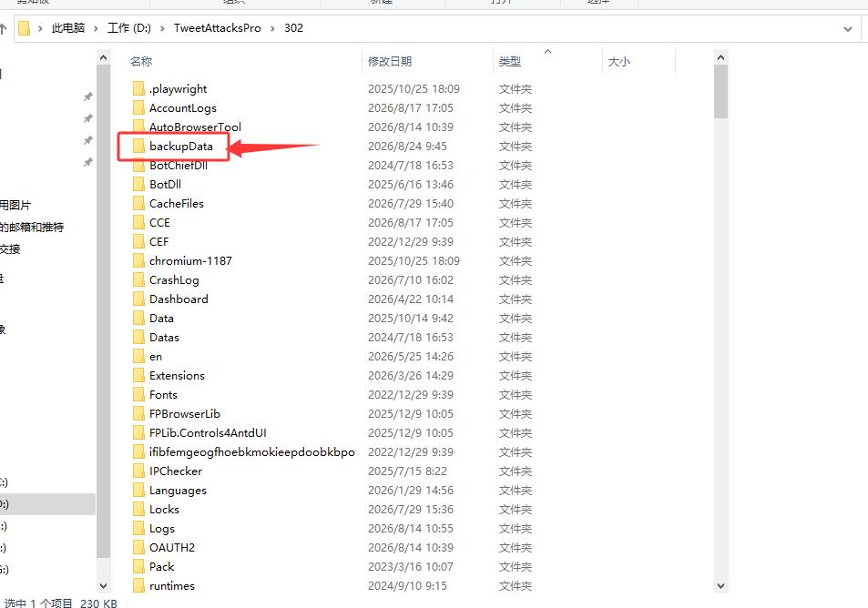Select the runtimes folder icon
Viewport: 868px width, 608px height.
(138, 585)
